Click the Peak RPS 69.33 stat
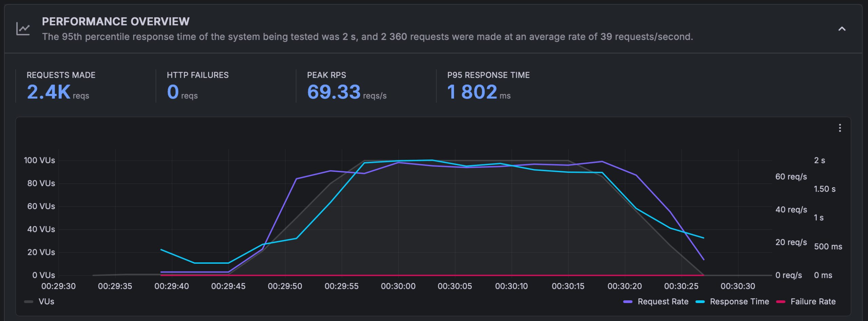Image resolution: width=868 pixels, height=321 pixels. [x=334, y=92]
